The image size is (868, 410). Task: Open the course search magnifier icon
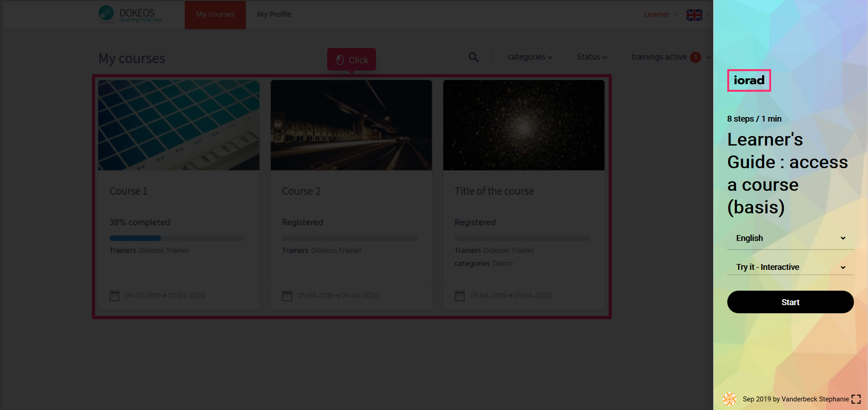click(x=473, y=57)
